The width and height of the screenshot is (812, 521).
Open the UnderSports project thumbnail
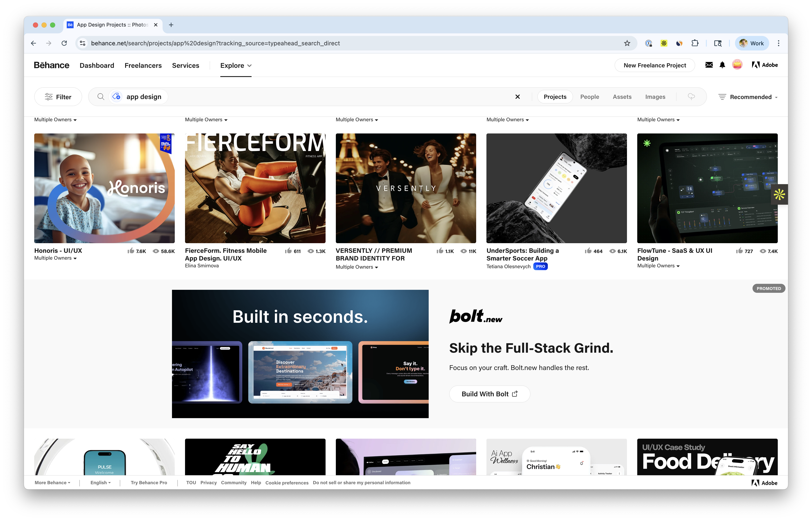click(x=557, y=188)
